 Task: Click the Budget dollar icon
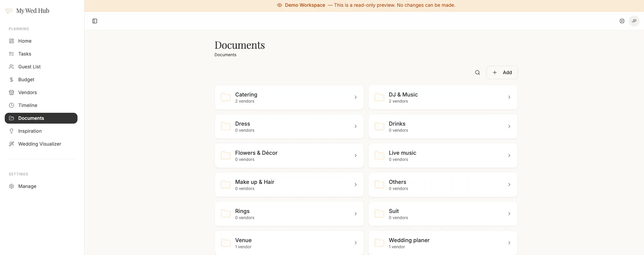pos(12,80)
